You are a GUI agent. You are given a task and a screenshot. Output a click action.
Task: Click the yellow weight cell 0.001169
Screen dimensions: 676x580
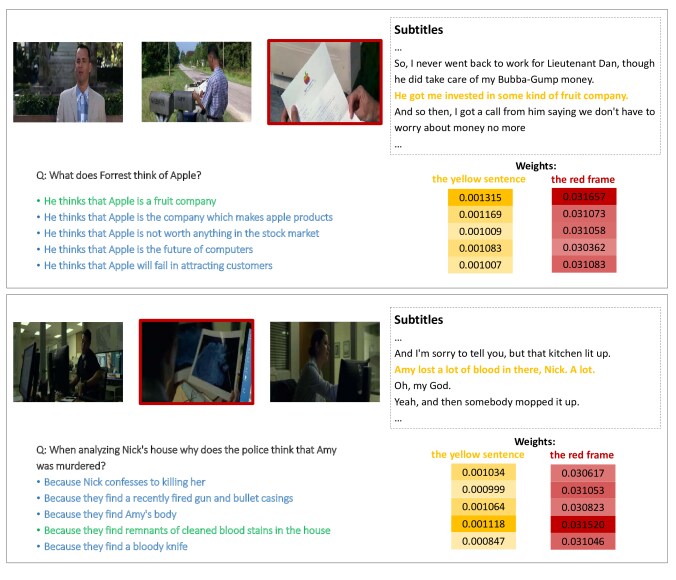tap(480, 214)
